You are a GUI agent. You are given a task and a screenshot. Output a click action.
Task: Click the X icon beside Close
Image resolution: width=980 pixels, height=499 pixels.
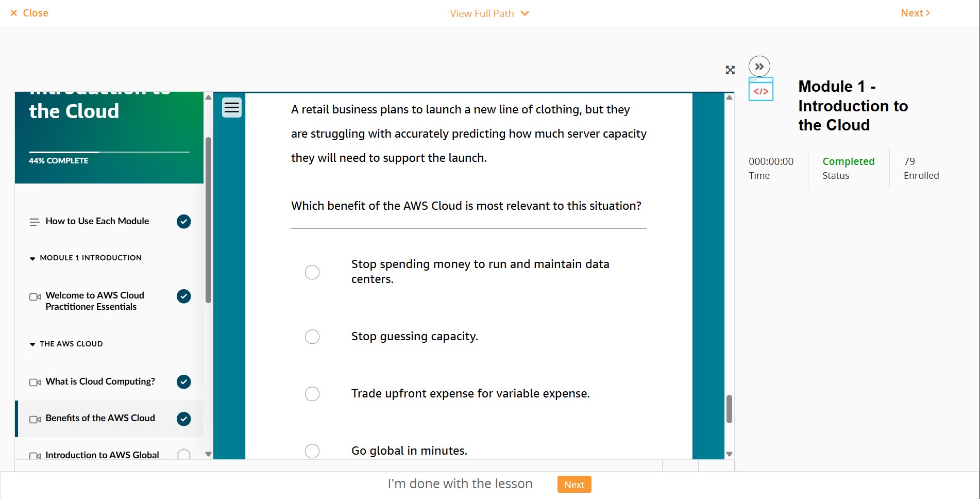coord(14,13)
